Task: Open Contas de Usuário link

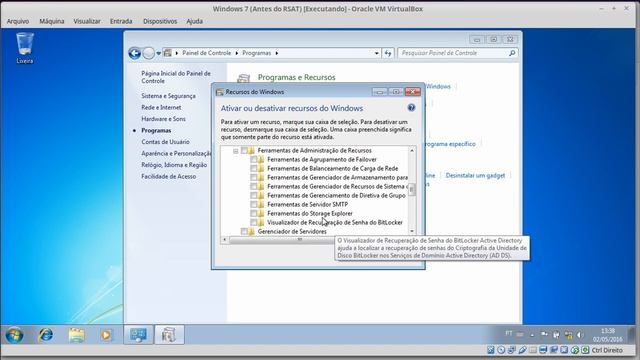Action: (165, 142)
